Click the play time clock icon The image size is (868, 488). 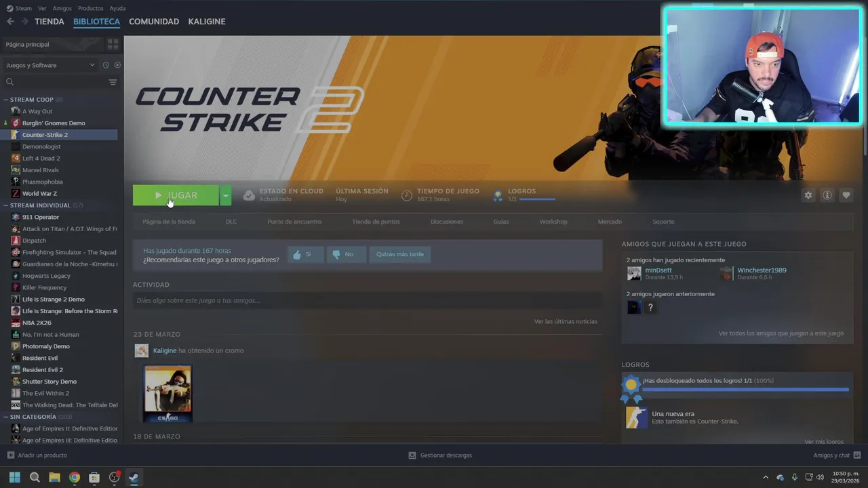click(x=406, y=195)
